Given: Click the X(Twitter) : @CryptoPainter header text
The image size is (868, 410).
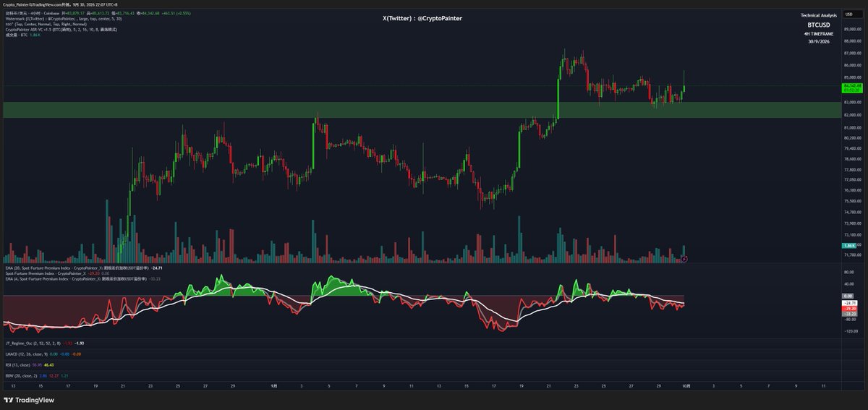Looking at the screenshot, I should pos(422,18).
